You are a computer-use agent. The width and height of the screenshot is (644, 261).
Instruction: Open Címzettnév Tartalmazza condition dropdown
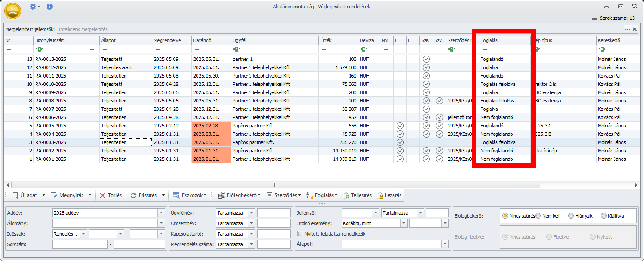[x=251, y=223]
